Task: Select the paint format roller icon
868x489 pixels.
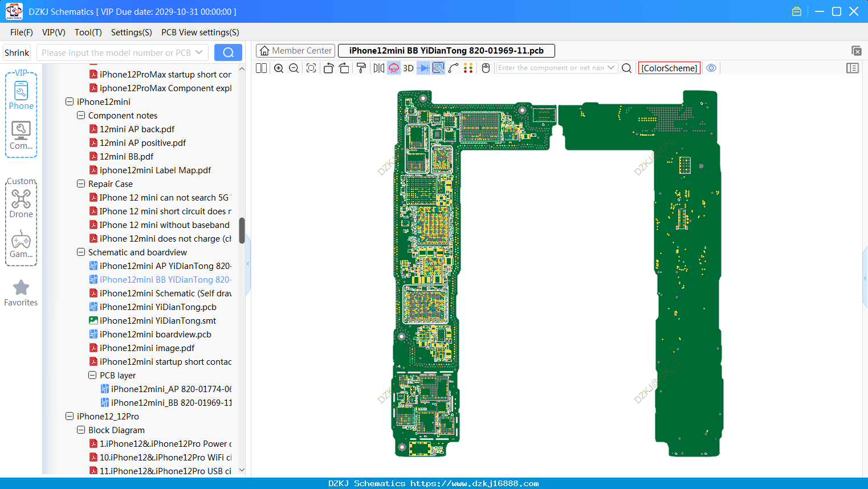Action: (x=361, y=68)
